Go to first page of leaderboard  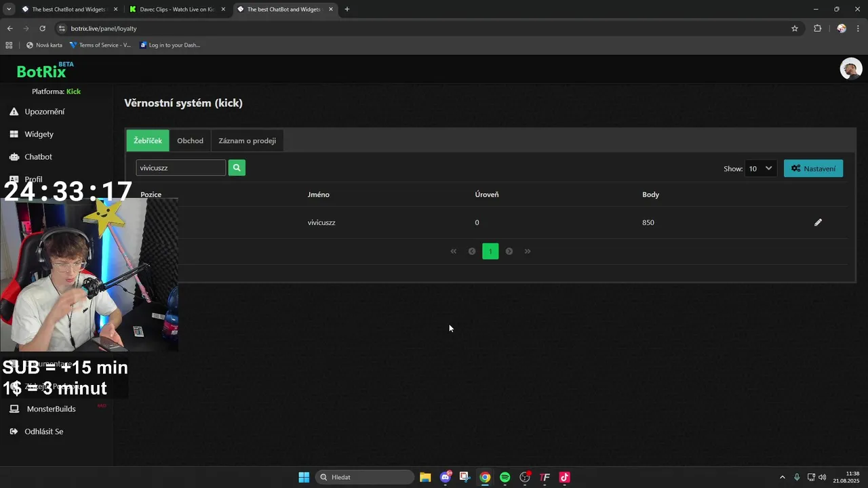[454, 251]
